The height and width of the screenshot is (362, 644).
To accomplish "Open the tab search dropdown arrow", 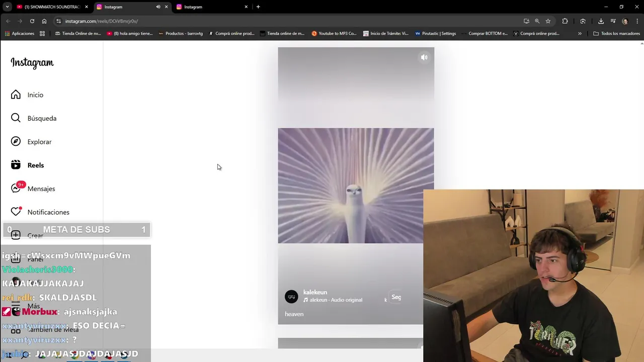I will pos(7,7).
